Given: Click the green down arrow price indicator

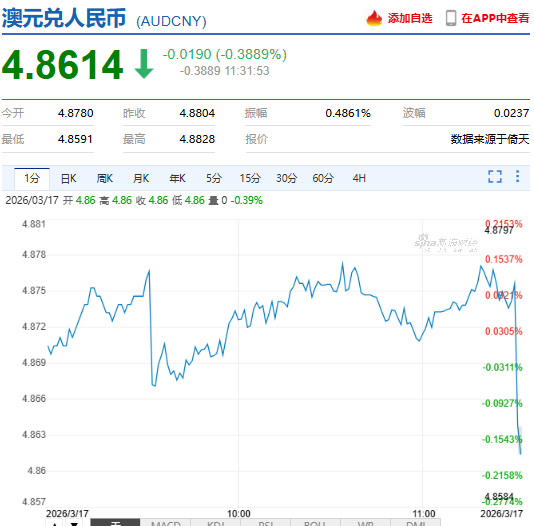Looking at the screenshot, I should [144, 64].
